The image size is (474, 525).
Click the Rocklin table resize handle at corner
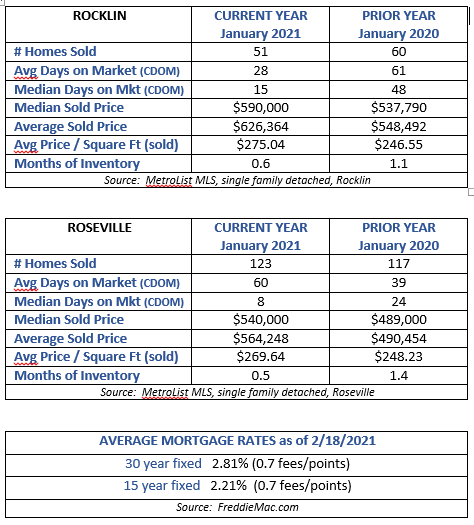pos(471,192)
